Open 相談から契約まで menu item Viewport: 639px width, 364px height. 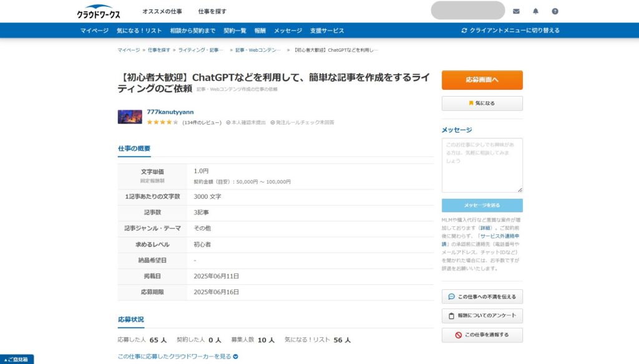click(x=192, y=31)
